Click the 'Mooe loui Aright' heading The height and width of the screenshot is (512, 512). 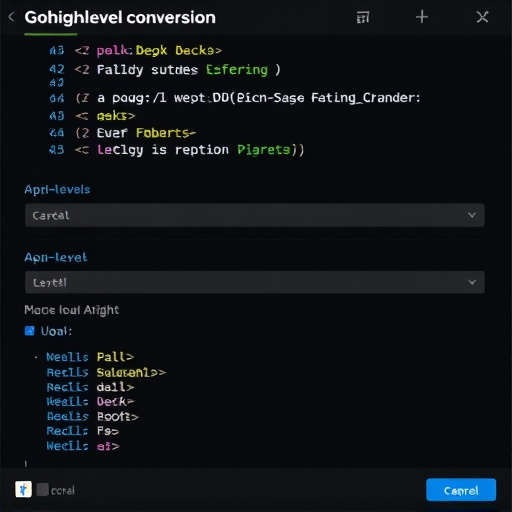coord(72,310)
